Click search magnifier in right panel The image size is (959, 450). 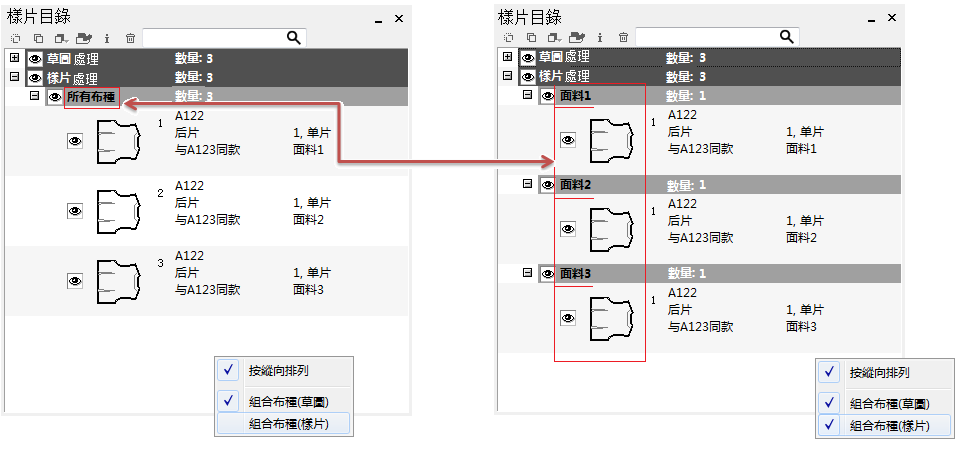(787, 36)
